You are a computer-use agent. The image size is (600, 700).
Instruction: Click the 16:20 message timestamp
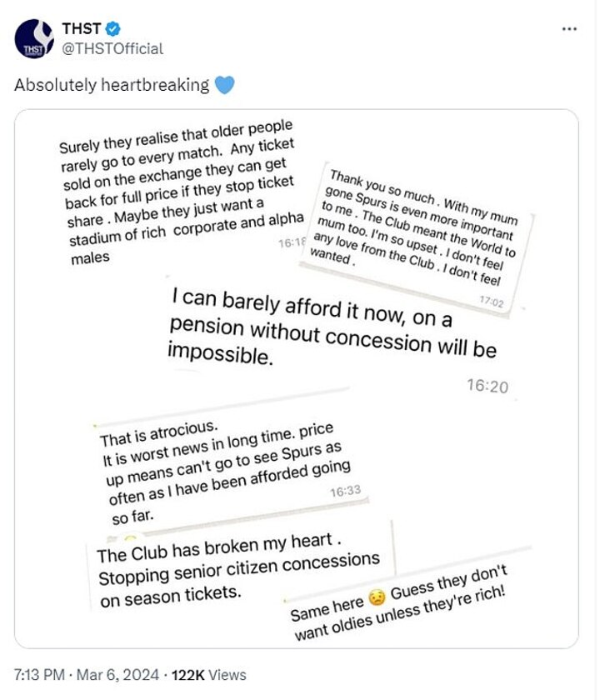[487, 387]
